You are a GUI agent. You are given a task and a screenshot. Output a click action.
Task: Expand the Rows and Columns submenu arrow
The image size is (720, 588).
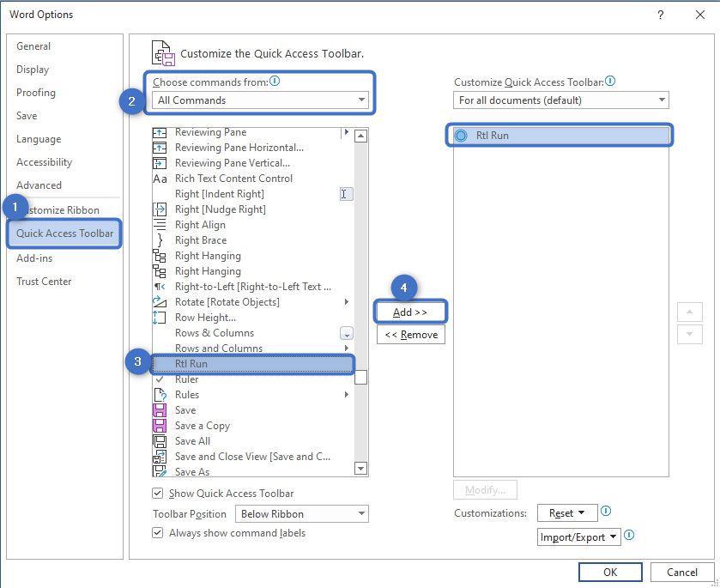click(346, 349)
